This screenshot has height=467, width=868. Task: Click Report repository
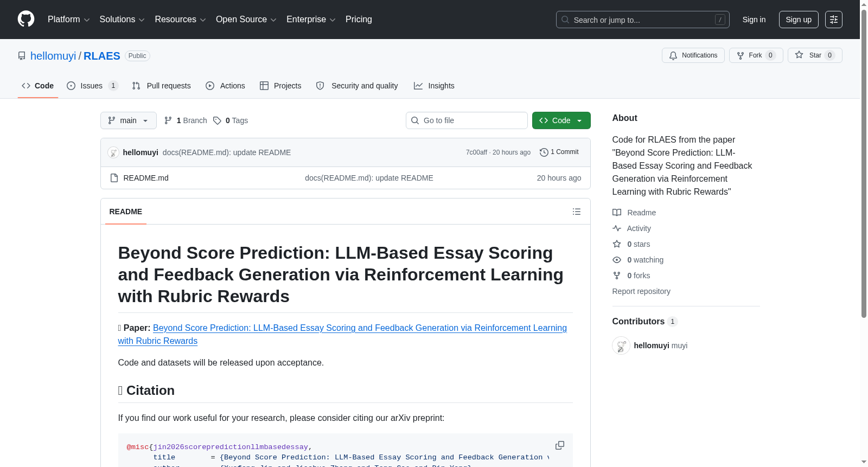point(641,291)
